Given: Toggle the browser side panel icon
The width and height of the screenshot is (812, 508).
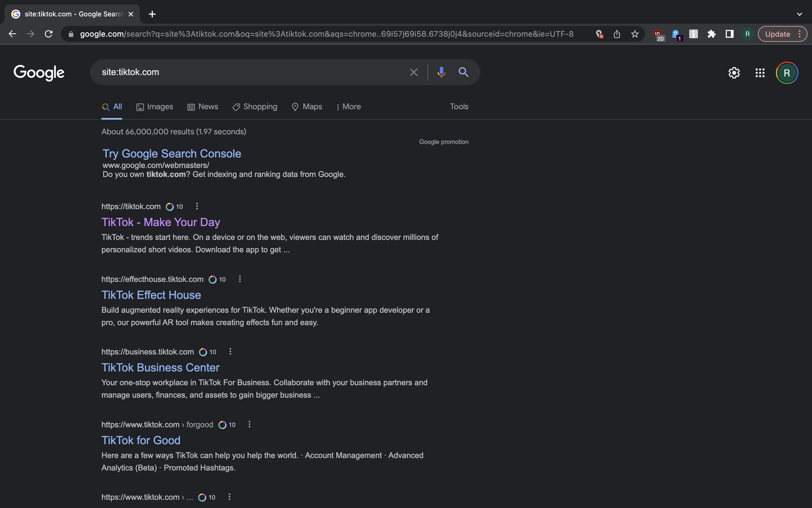Looking at the screenshot, I should (729, 34).
